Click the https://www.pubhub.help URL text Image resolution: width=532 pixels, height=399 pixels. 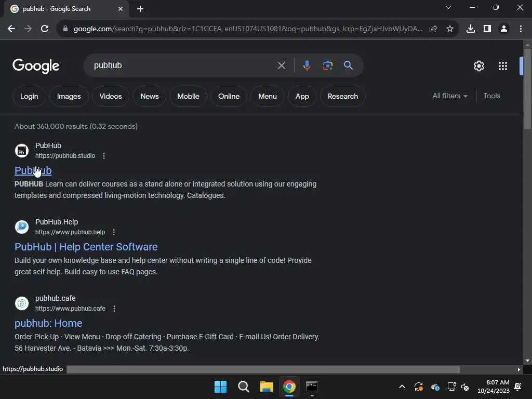point(70,232)
